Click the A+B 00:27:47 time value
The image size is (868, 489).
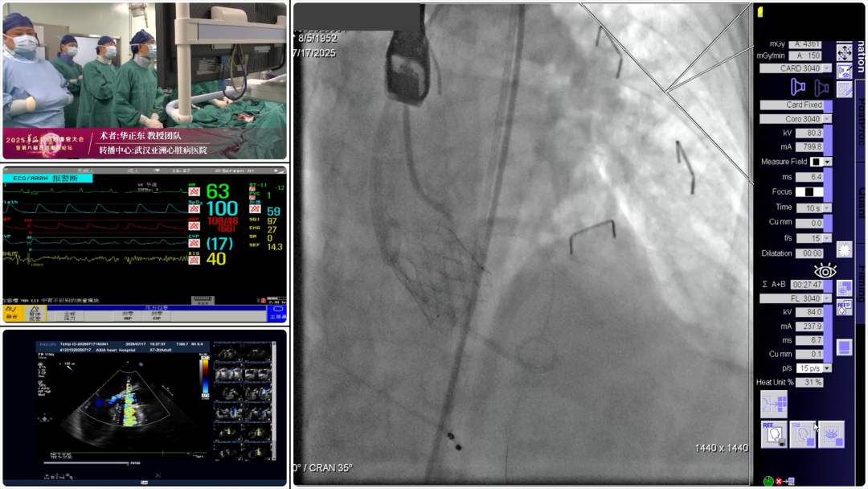tap(806, 284)
